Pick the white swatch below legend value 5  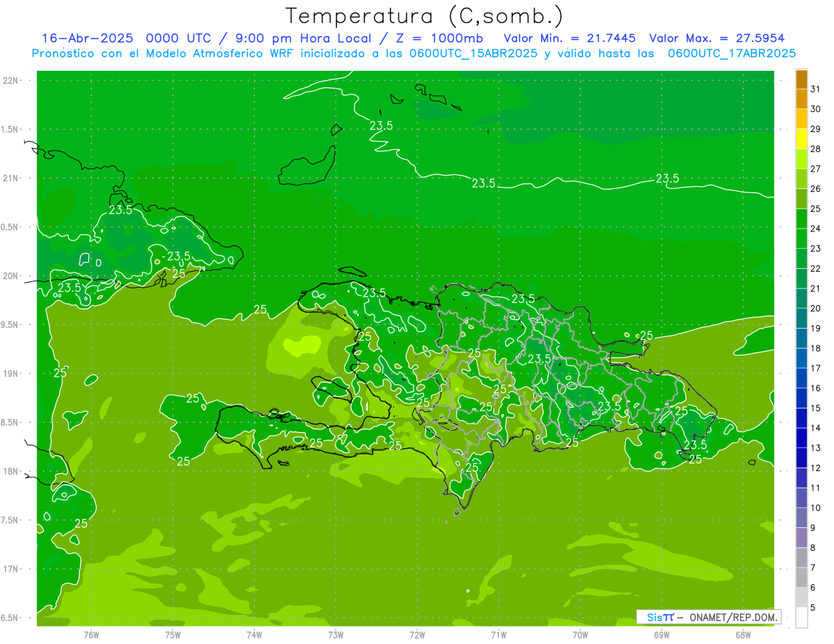point(801,618)
